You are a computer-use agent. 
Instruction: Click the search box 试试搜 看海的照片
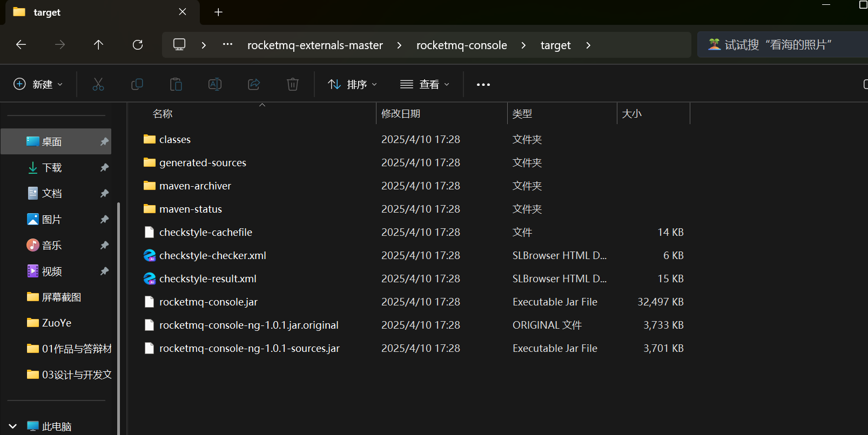(783, 45)
